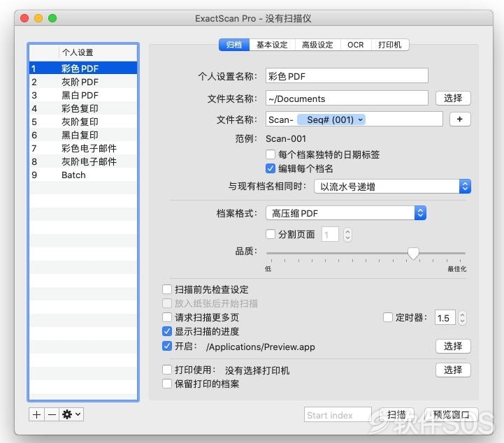Select 彩色复印 profile row
The height and width of the screenshot is (443, 504).
(x=83, y=108)
